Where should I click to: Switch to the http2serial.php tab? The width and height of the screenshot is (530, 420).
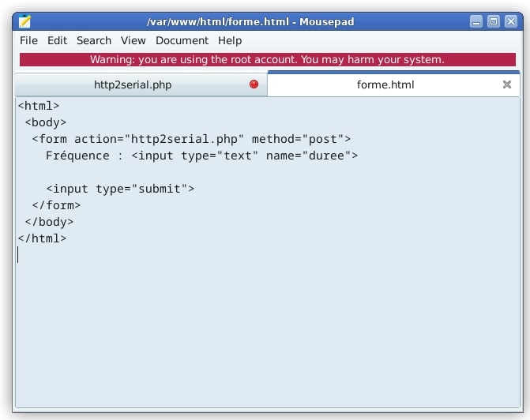coord(133,84)
